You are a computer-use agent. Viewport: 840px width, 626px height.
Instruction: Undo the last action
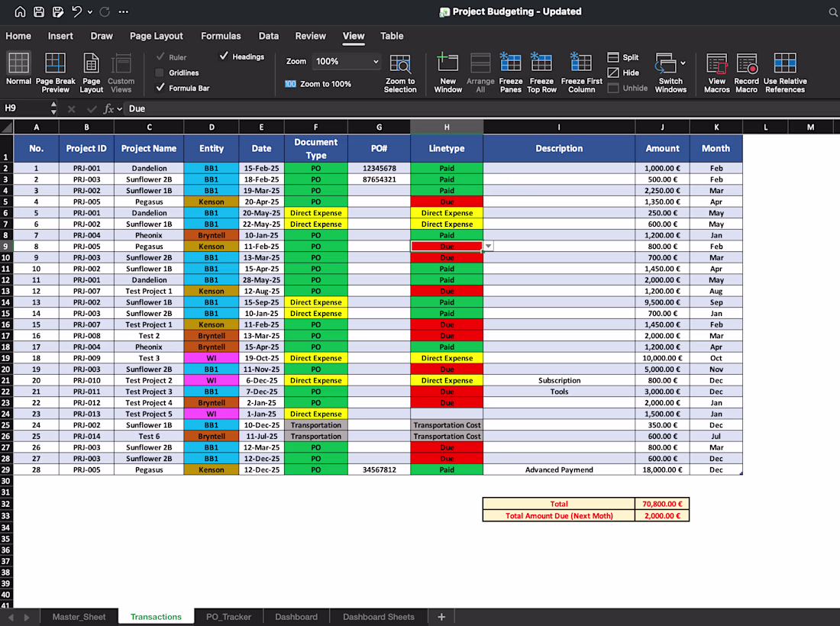(x=76, y=11)
